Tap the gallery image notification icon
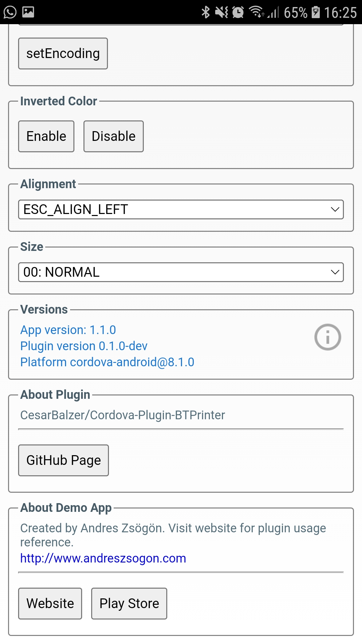The image size is (362, 644). pyautogui.click(x=28, y=12)
